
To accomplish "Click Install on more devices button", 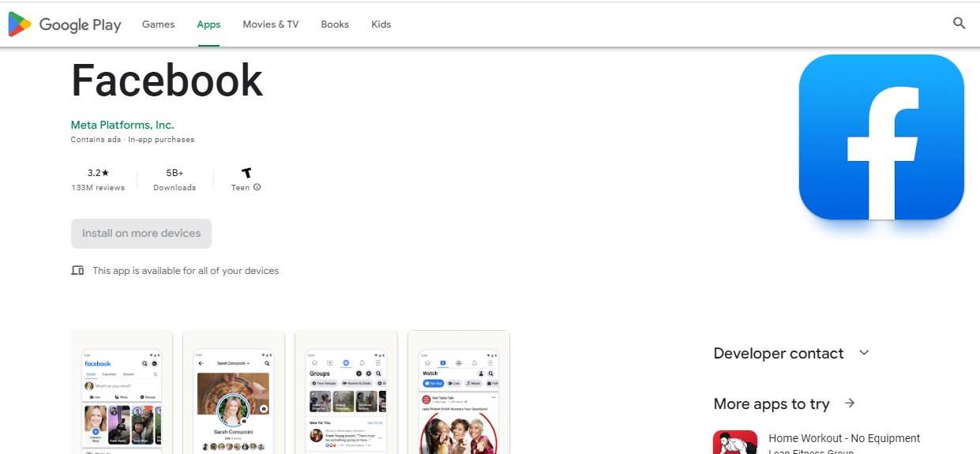I will pos(141,234).
